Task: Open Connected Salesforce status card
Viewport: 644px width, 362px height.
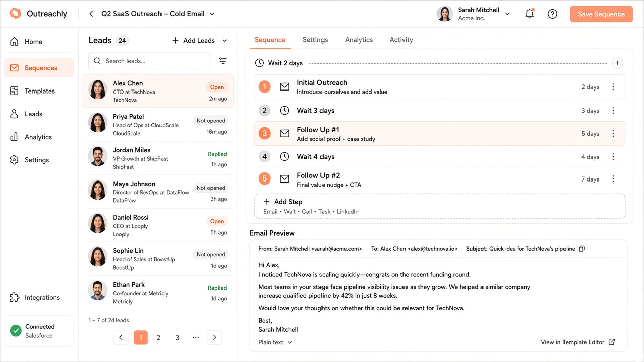Action: point(39,331)
